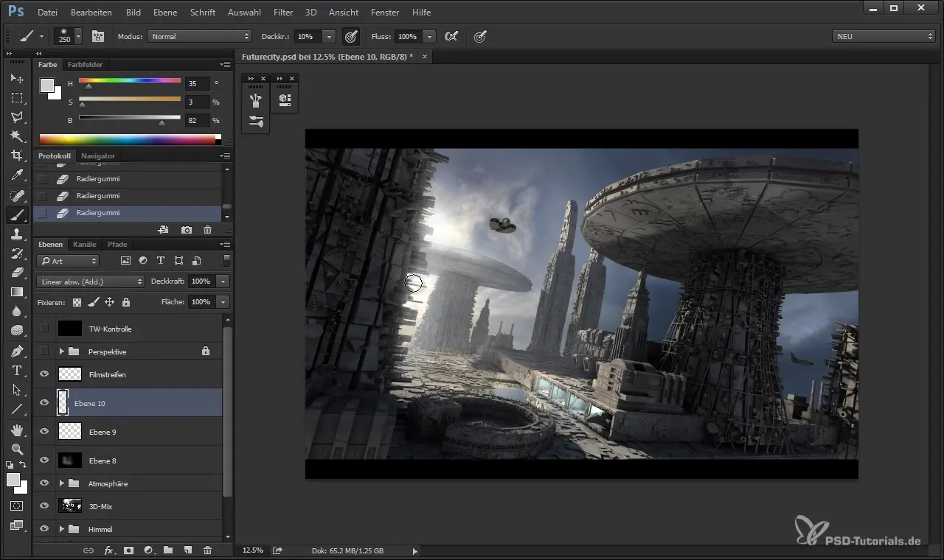The image size is (944, 560).
Task: Delete the selected layer
Action: click(207, 550)
